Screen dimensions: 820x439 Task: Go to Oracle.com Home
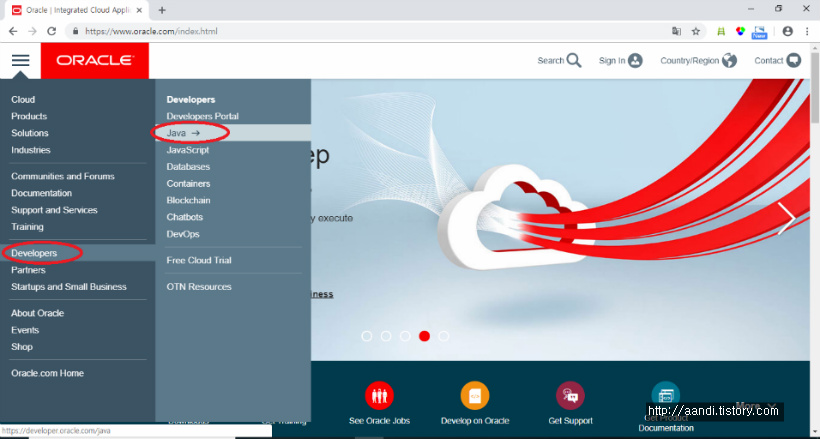(48, 373)
